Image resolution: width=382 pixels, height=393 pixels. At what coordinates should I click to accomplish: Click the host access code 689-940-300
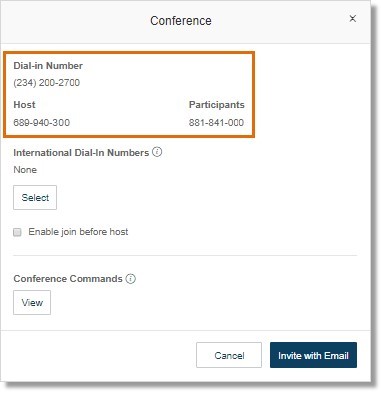(x=42, y=122)
